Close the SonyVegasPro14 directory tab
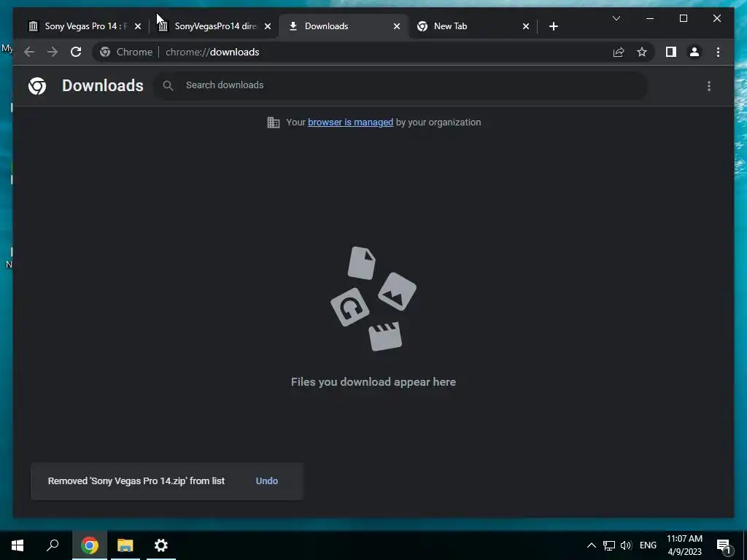 [x=268, y=26]
